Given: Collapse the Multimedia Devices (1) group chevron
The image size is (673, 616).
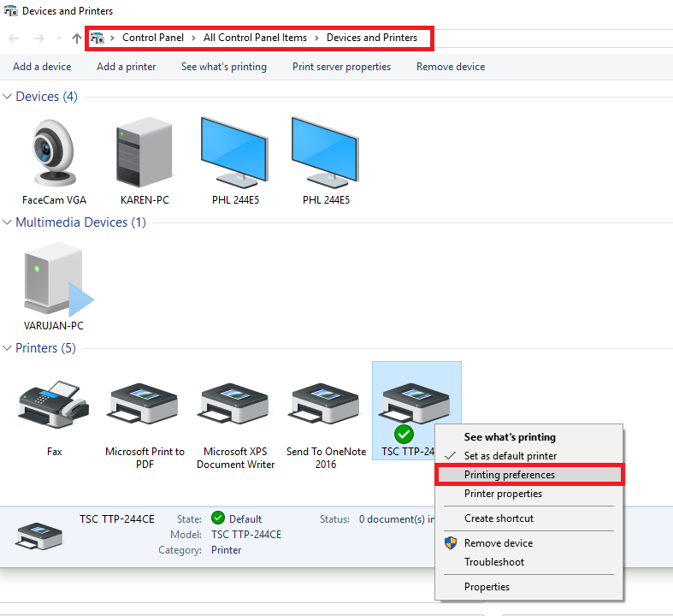Looking at the screenshot, I should click(x=7, y=222).
